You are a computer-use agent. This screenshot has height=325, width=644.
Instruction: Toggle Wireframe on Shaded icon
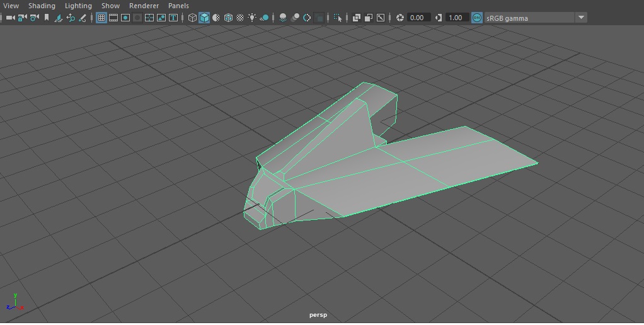click(228, 18)
